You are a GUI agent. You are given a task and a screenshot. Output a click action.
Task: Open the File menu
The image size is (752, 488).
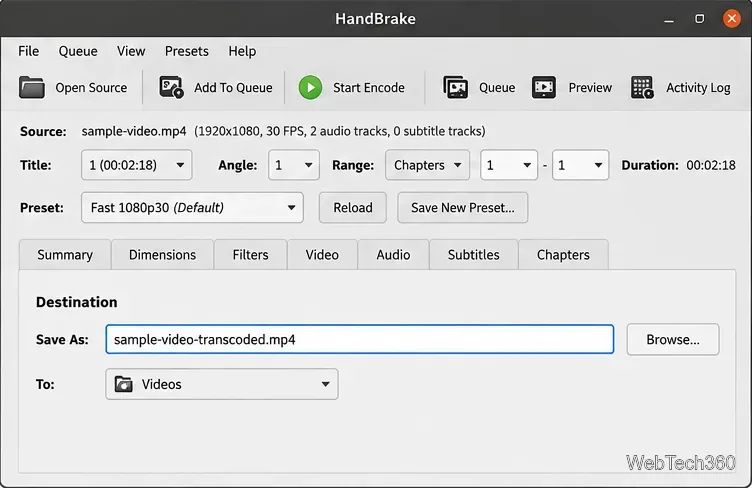pyautogui.click(x=29, y=51)
